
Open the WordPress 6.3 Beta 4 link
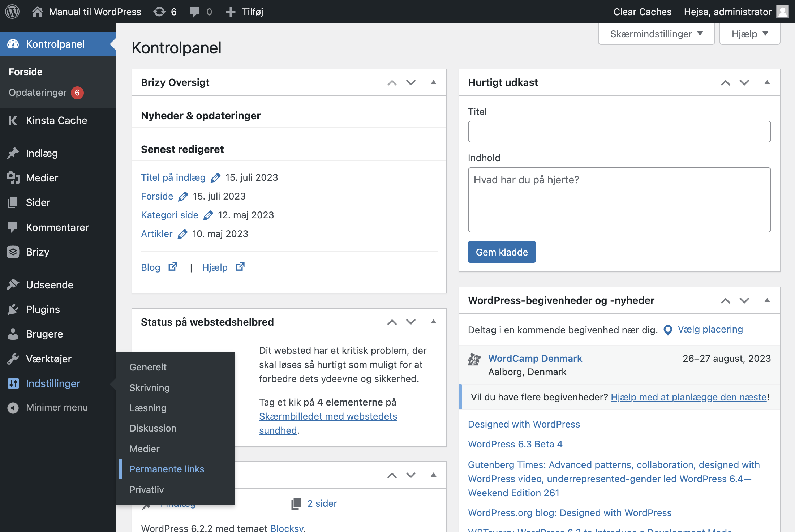pyautogui.click(x=515, y=444)
